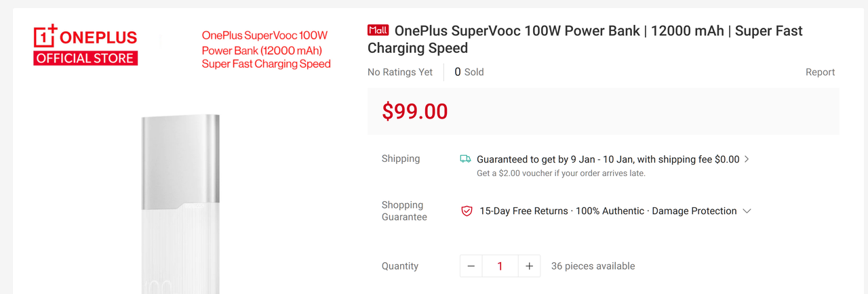Screen dimensions: 868x294
Task: Click the red shield guarantee icon
Action: coord(467,211)
